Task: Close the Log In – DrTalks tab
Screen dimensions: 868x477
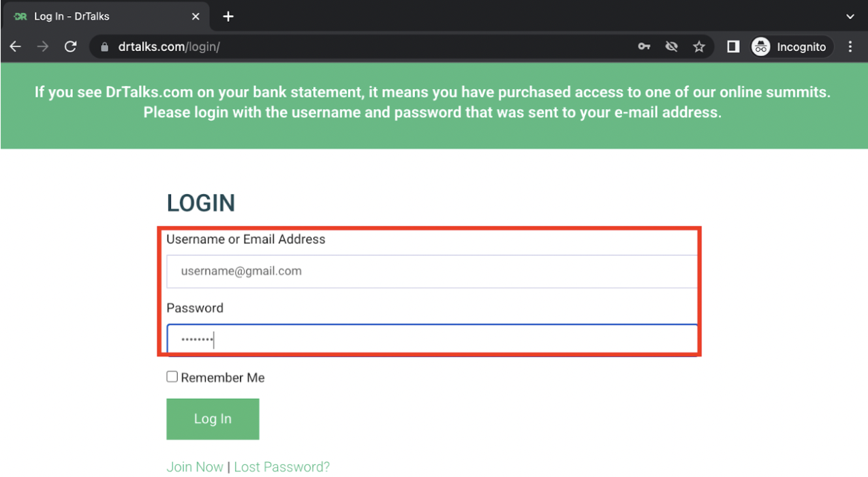Action: [196, 16]
